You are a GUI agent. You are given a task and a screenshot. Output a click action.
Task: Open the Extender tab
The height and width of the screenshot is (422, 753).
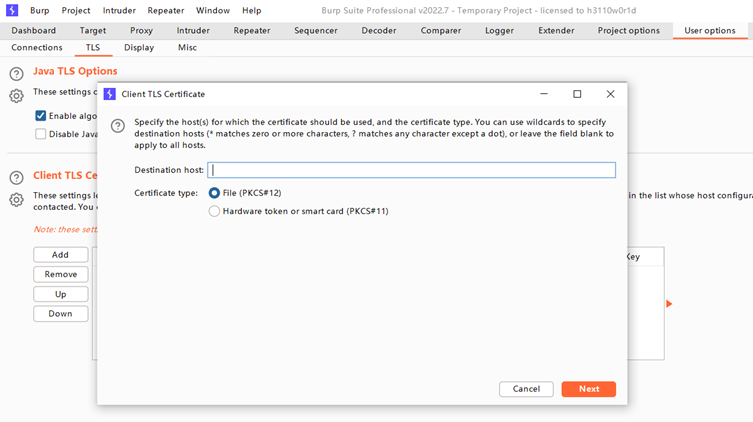(556, 31)
